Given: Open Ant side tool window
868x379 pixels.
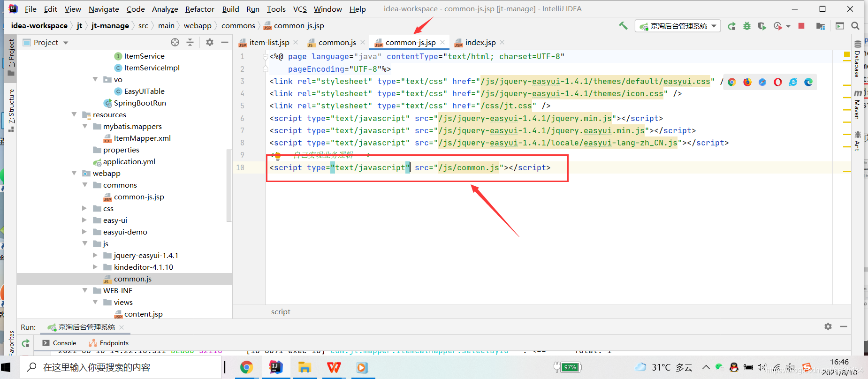Looking at the screenshot, I should 857,141.
